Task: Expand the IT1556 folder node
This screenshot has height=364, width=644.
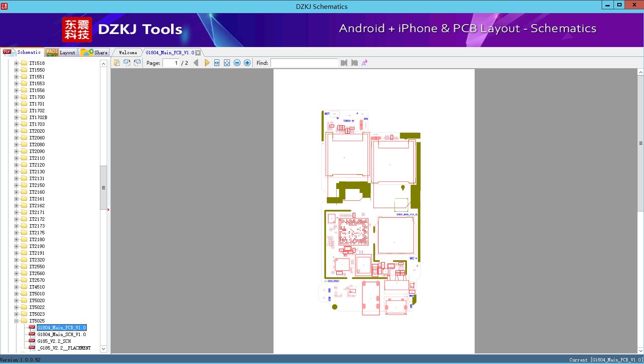Action: 16,90
